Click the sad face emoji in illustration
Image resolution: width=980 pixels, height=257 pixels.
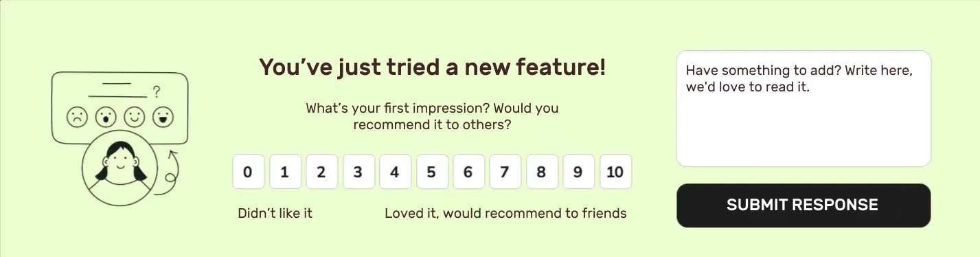(x=77, y=117)
